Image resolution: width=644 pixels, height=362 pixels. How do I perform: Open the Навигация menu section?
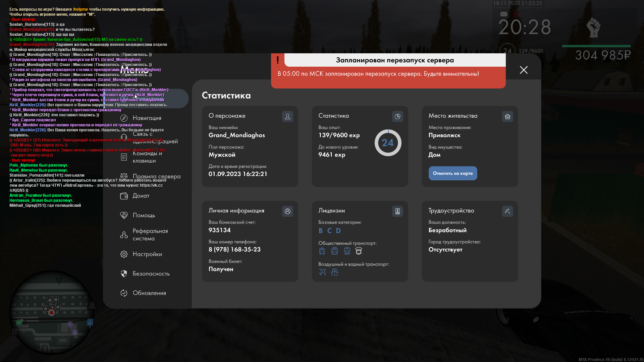(x=147, y=118)
